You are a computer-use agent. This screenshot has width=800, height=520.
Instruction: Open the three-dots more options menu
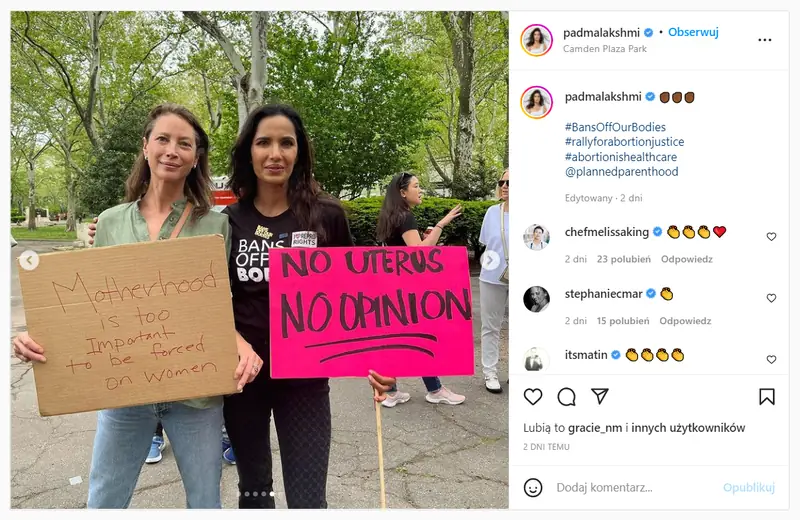point(764,40)
